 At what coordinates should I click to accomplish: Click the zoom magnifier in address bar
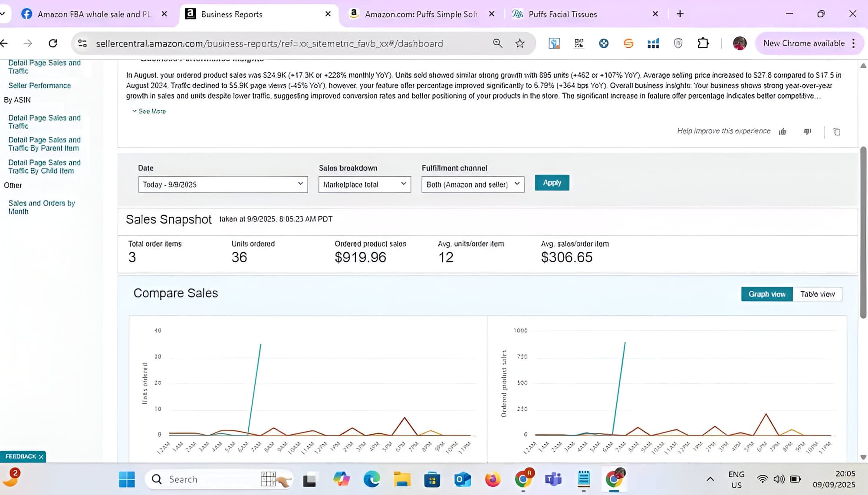coord(497,43)
